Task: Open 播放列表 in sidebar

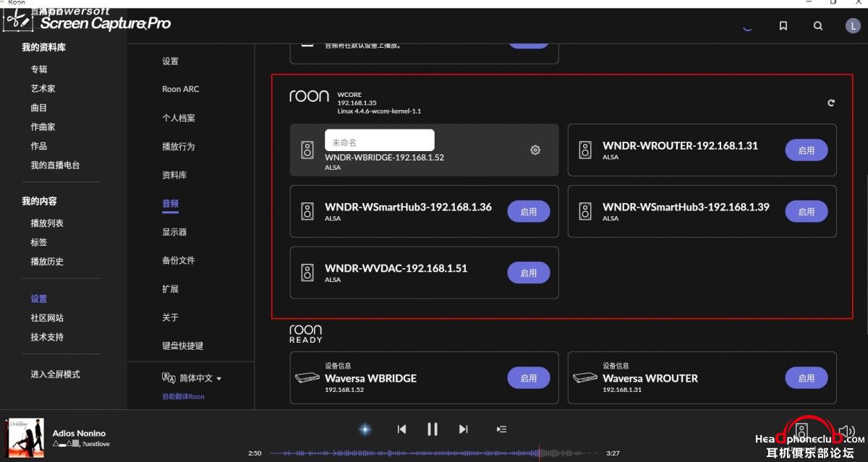Action: (x=47, y=223)
